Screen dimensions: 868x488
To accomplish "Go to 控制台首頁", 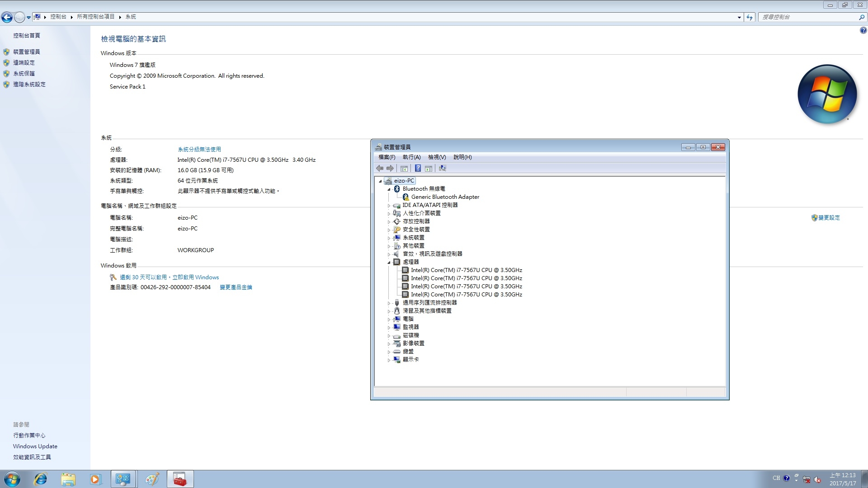I will coord(26,36).
